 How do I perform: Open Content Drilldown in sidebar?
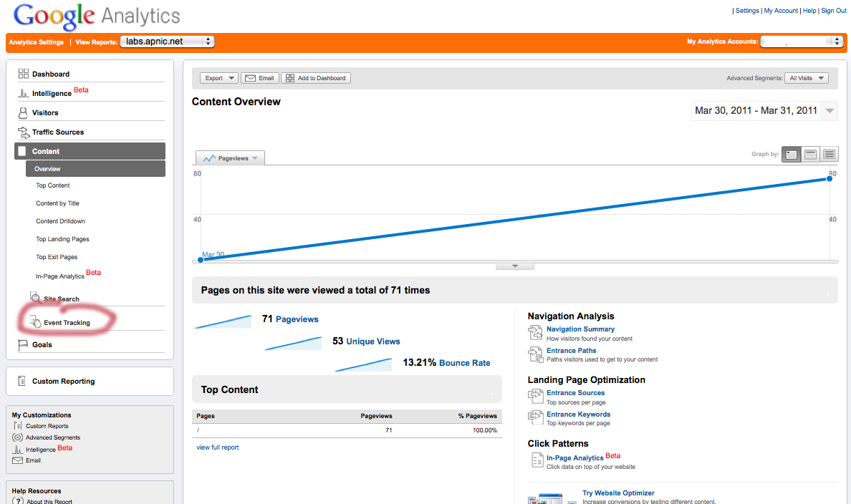coord(60,221)
